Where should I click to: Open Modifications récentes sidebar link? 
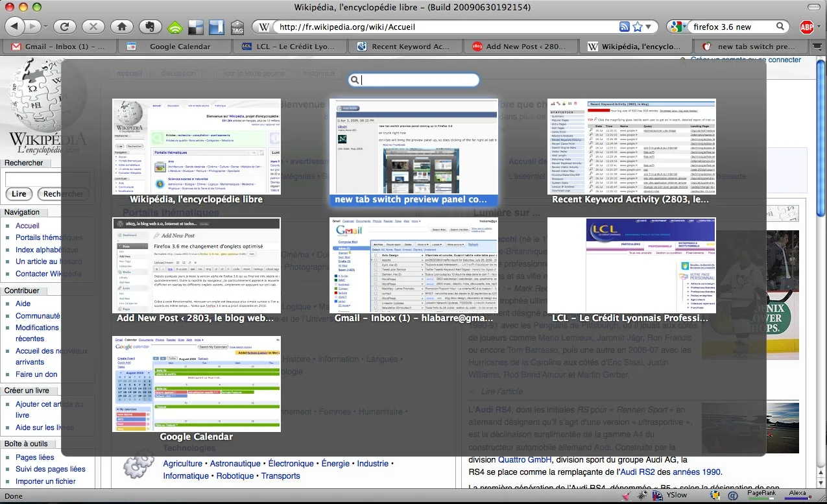pyautogui.click(x=38, y=333)
